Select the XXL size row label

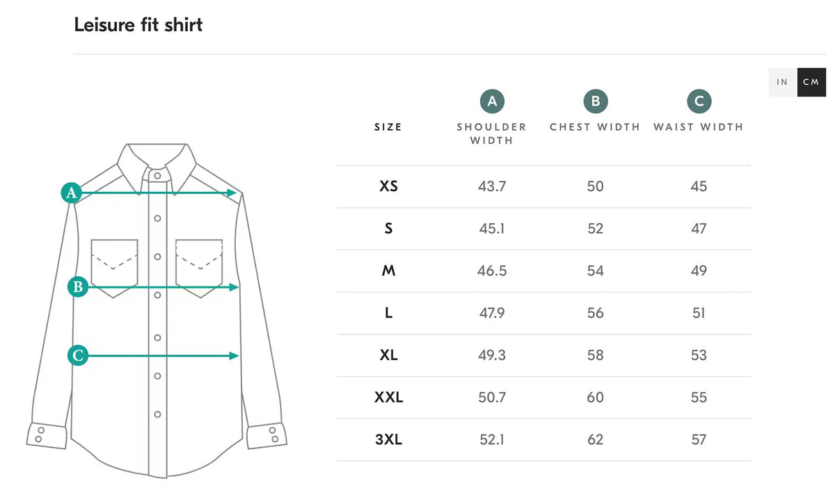[388, 398]
